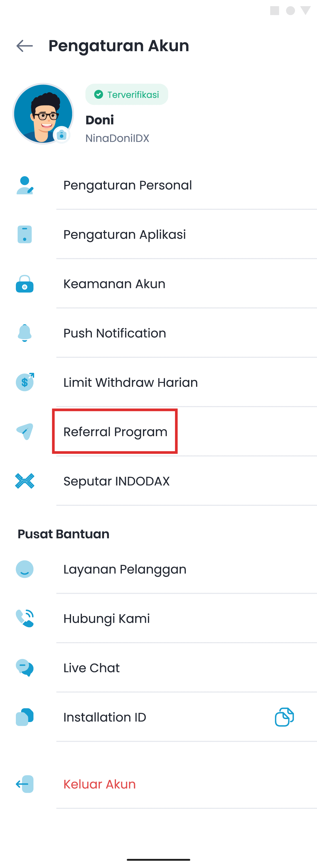Open Limit Withdraw Harian
This screenshot has height=868, width=317.
tap(130, 382)
